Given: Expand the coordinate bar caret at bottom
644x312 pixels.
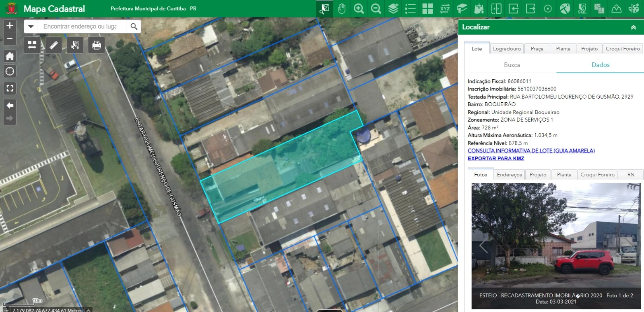Looking at the screenshot, I should 89,310.
